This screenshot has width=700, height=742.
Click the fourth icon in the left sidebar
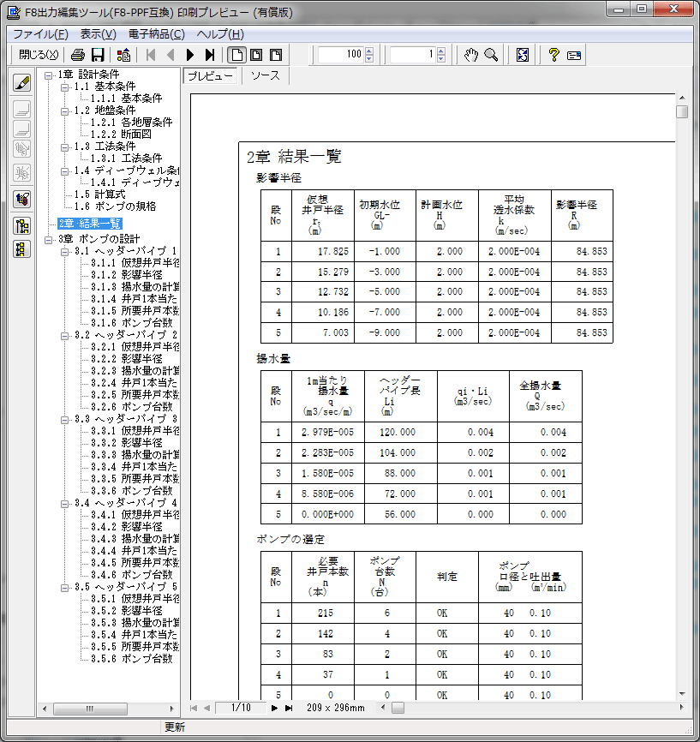point(21,148)
